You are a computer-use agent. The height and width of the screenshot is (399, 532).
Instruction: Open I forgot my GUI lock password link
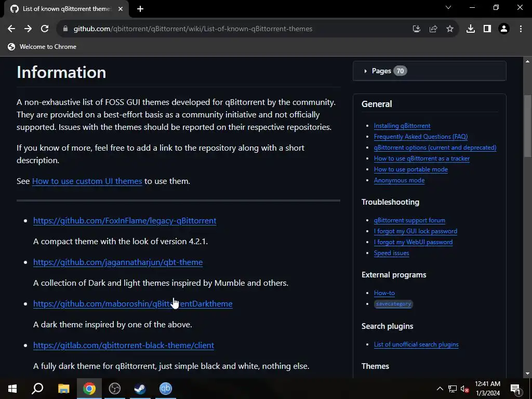416,231
